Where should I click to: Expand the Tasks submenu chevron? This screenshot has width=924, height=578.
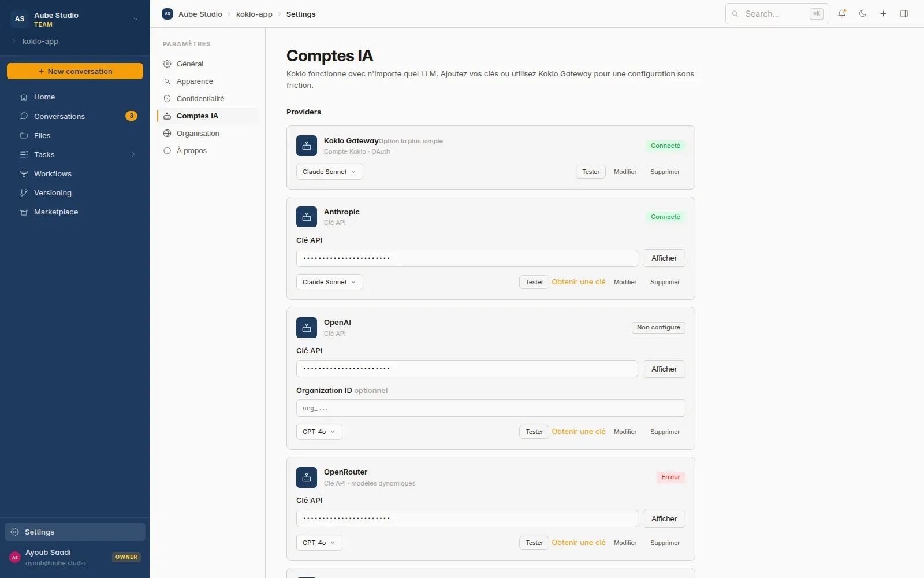(133, 154)
